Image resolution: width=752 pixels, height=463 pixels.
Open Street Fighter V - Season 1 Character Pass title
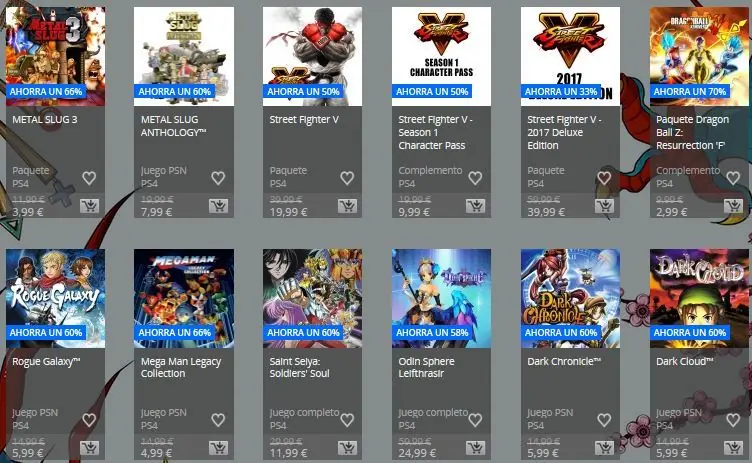(x=435, y=132)
